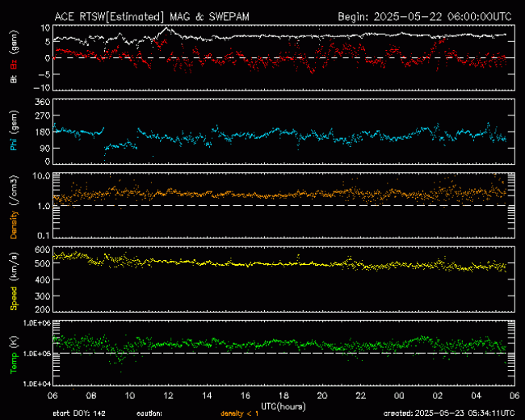The image size is (525, 420).
Task: Click the yellow 'Speed (km/s)' axis label
Action: tap(14, 281)
